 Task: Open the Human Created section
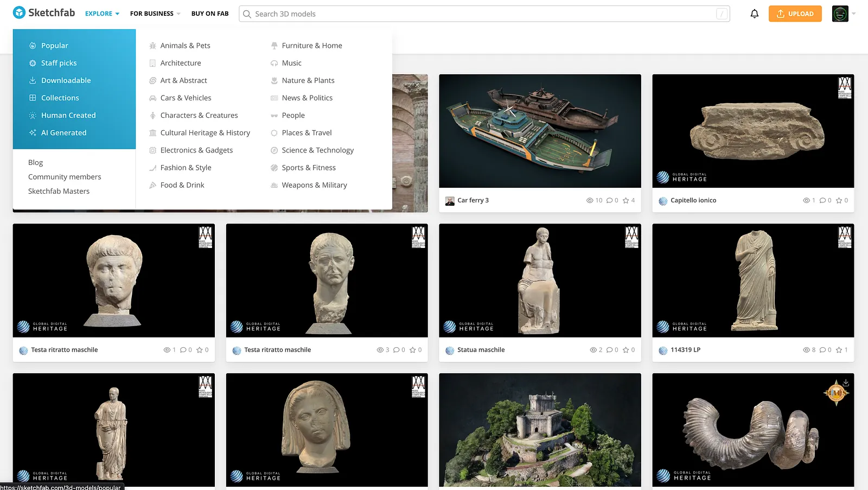(x=68, y=115)
